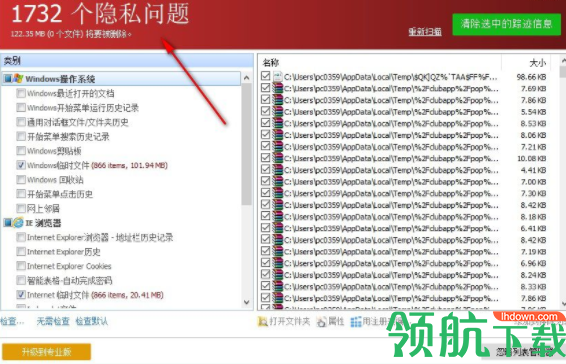The height and width of the screenshot is (364, 566).
Task: Click the 升级到专业版 button
Action: (x=47, y=352)
